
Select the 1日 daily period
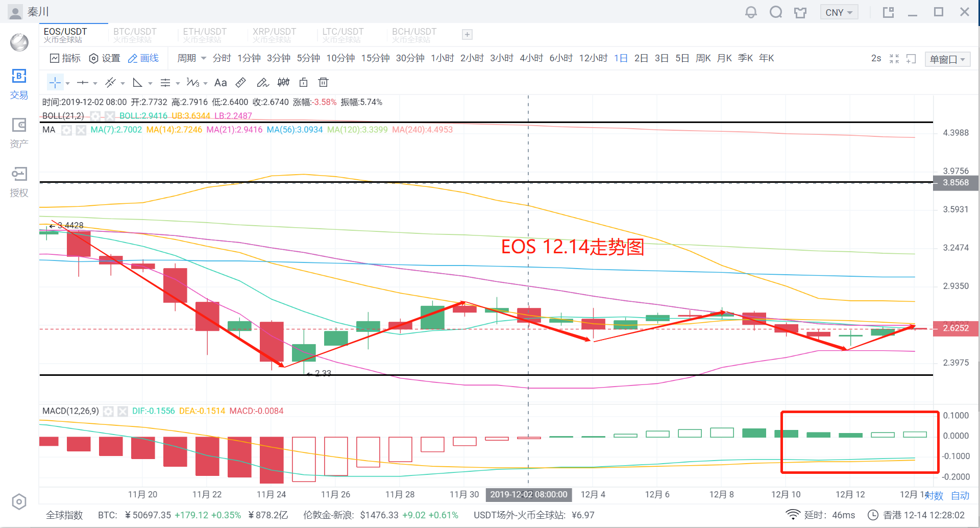621,58
